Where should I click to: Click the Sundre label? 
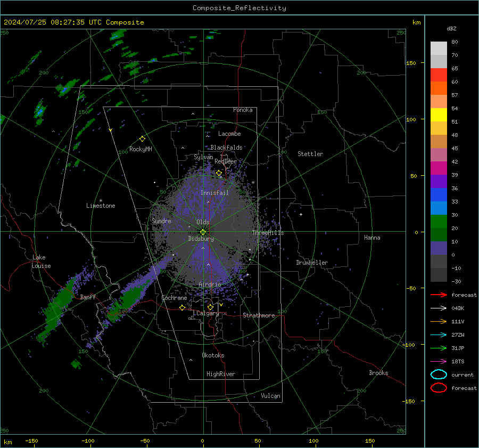click(161, 221)
